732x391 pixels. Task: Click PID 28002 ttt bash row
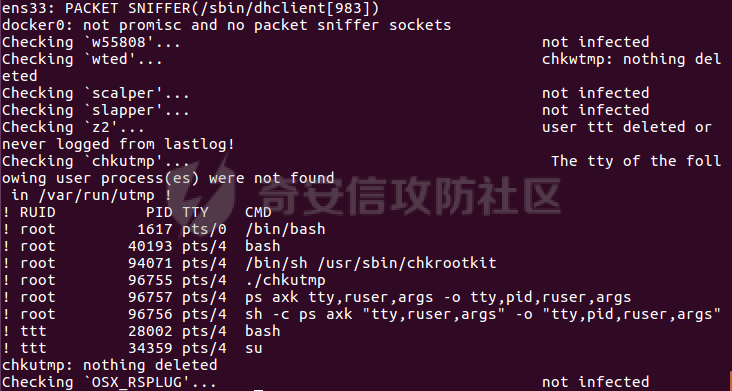(x=141, y=331)
